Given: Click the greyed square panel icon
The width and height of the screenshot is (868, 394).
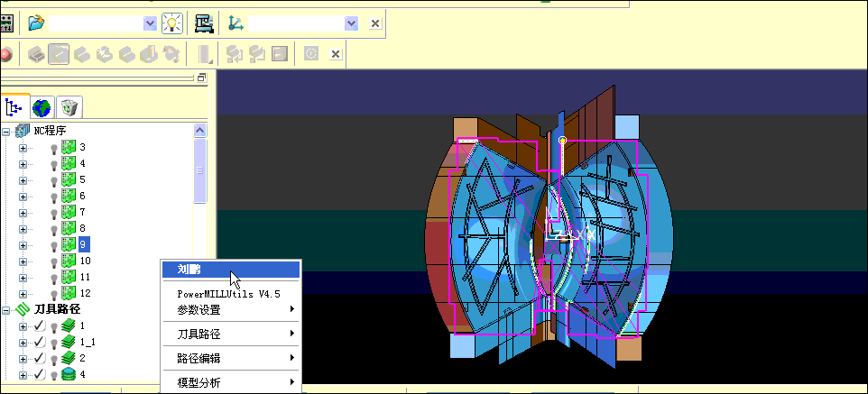Looking at the screenshot, I should 280,54.
